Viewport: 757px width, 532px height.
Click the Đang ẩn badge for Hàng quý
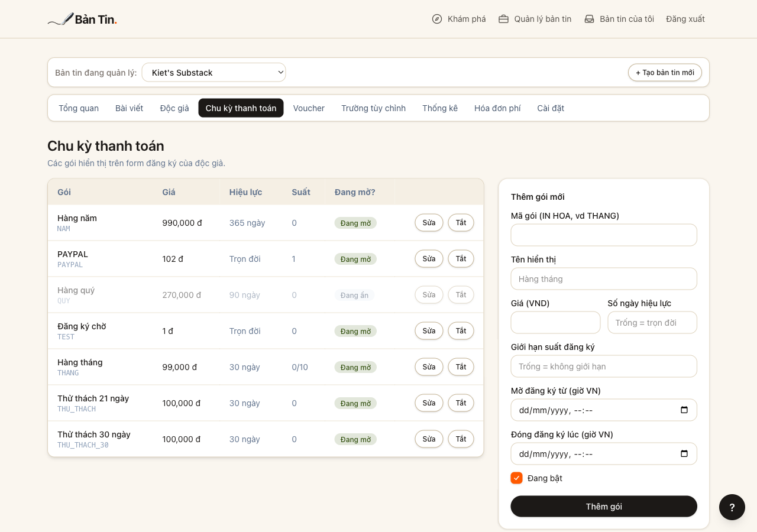[x=354, y=295]
